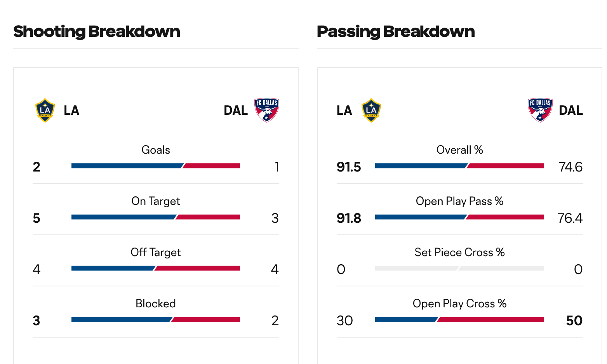The height and width of the screenshot is (364, 607).
Task: Click the Off Target comparison bar
Action: [156, 269]
